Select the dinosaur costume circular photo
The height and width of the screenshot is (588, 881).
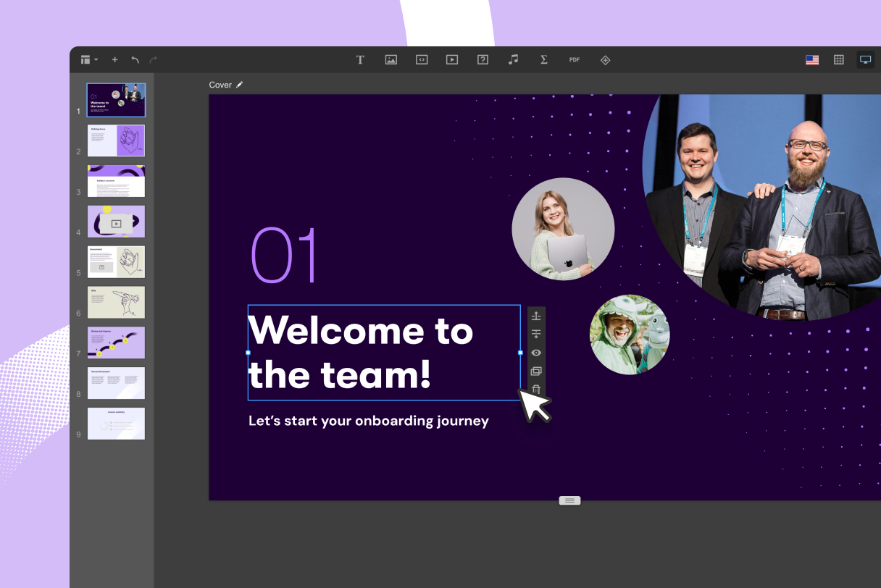(630, 334)
